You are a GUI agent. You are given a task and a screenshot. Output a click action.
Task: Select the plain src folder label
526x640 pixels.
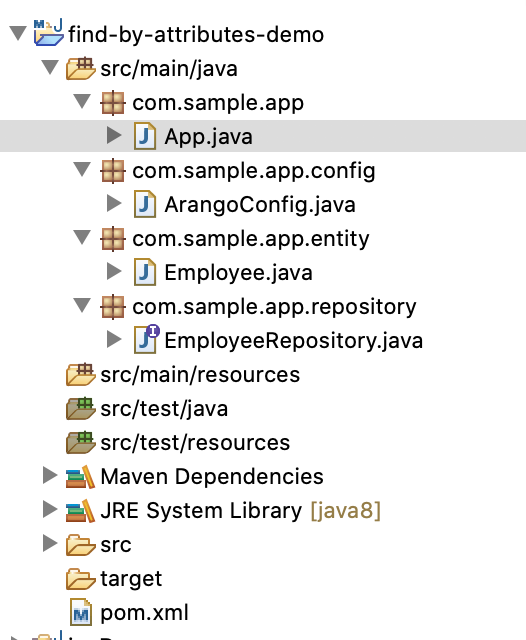click(x=116, y=545)
